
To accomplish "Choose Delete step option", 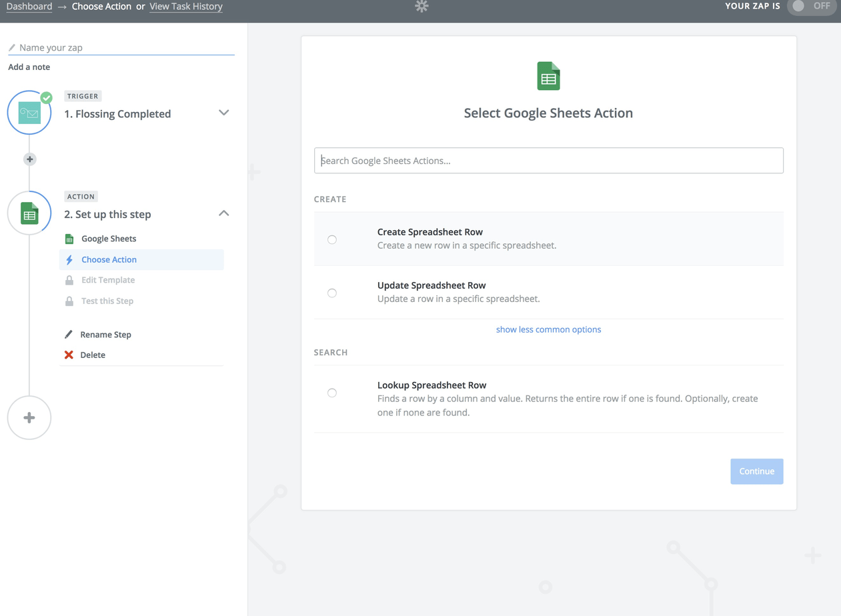I will [x=93, y=355].
